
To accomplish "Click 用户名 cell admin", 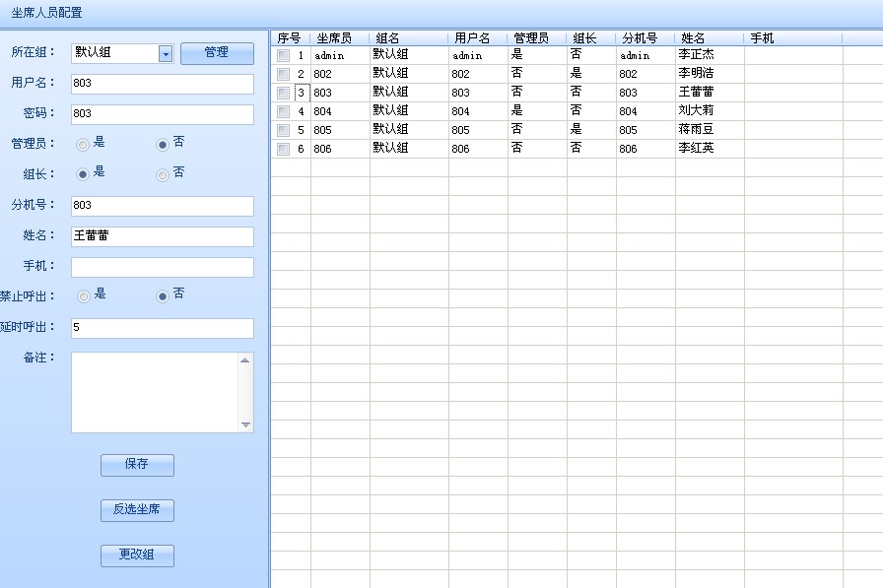I will click(478, 55).
